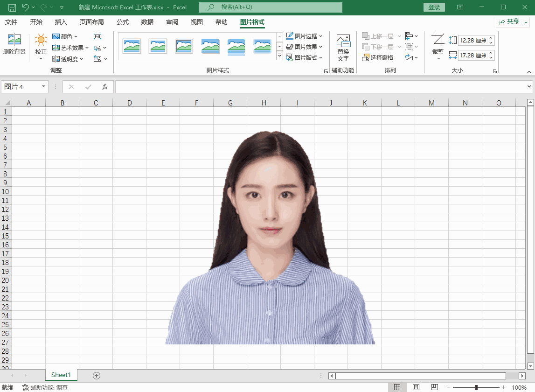Open the 选择窗格 selection pane
Image resolution: width=535 pixels, height=392 pixels.
pos(377,58)
